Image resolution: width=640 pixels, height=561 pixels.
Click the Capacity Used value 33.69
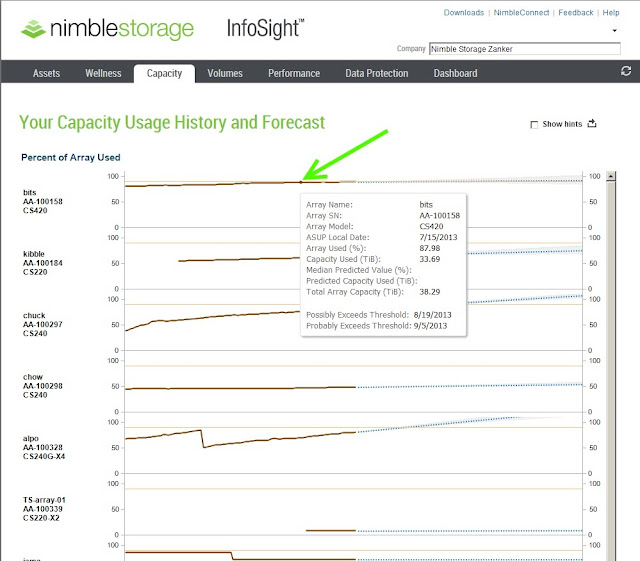(429, 259)
